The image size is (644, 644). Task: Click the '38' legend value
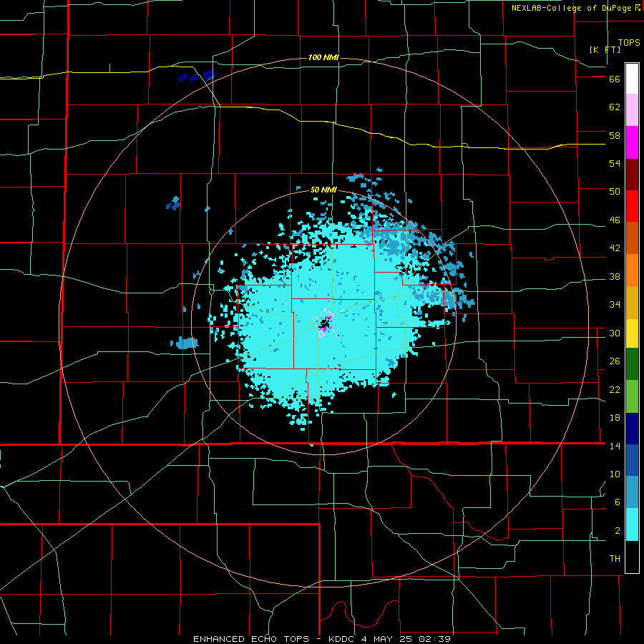click(615, 276)
